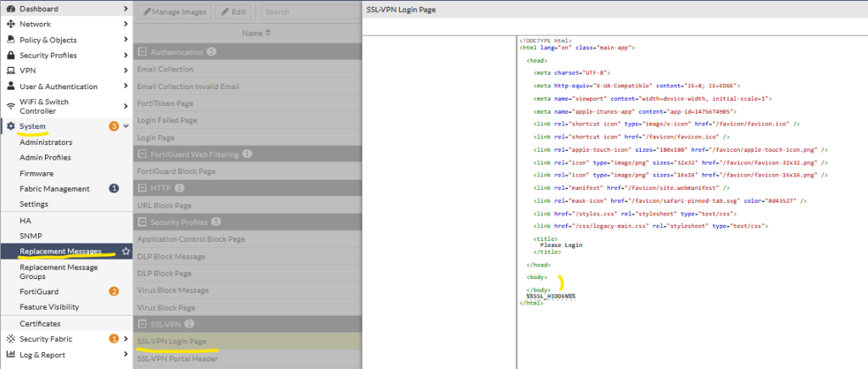
Task: Click the Fabric Management badge 1
Action: 114,189
